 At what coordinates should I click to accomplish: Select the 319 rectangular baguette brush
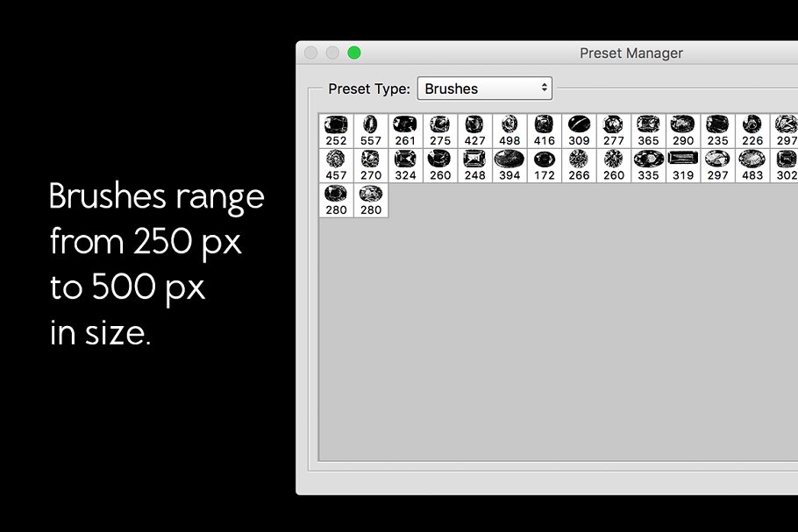tap(683, 165)
